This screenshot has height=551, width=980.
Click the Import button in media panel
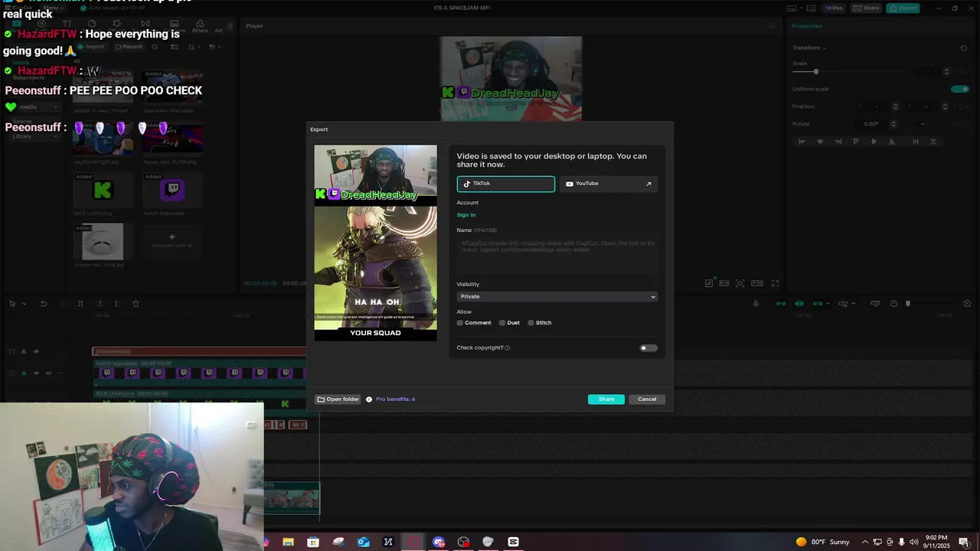[90, 47]
